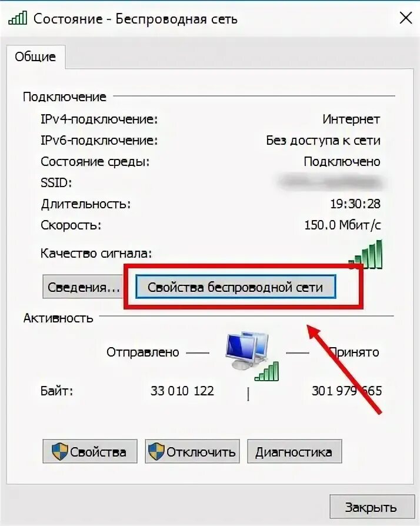Click the shield icon on Свойства button

point(60,451)
